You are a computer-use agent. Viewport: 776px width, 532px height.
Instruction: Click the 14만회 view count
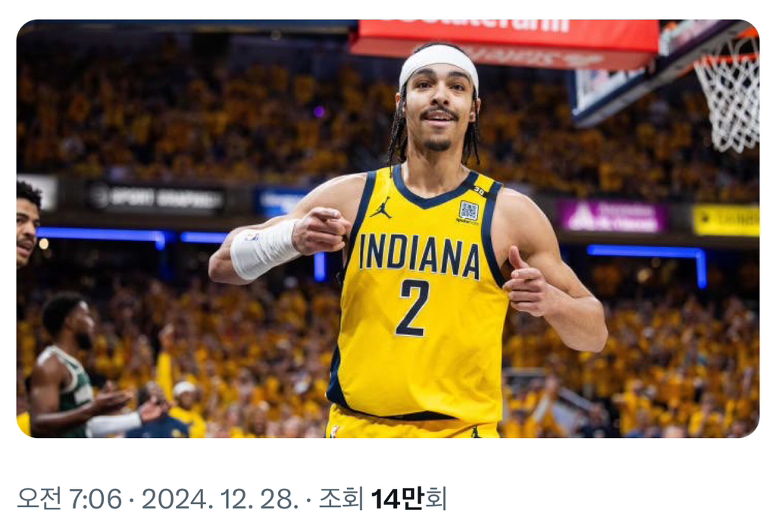(408, 499)
